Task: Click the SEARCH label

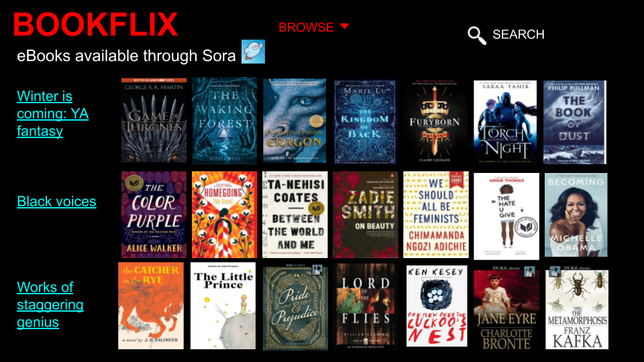Action: 519,34
